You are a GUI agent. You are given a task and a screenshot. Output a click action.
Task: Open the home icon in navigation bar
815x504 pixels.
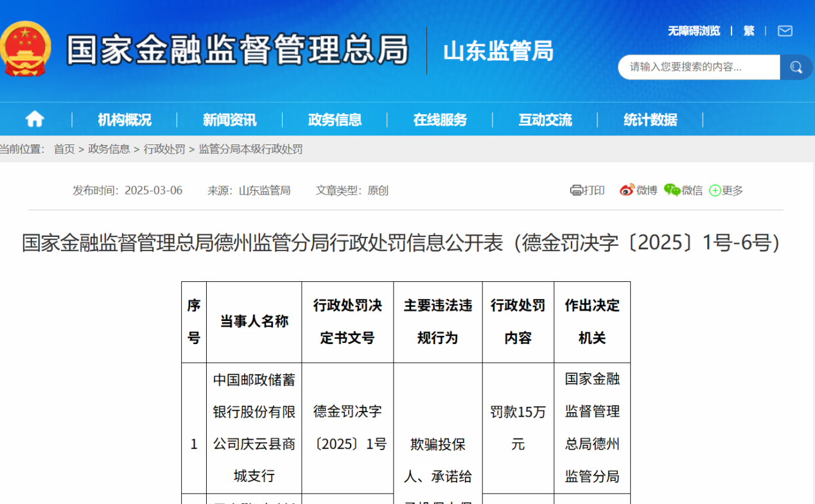(35, 119)
